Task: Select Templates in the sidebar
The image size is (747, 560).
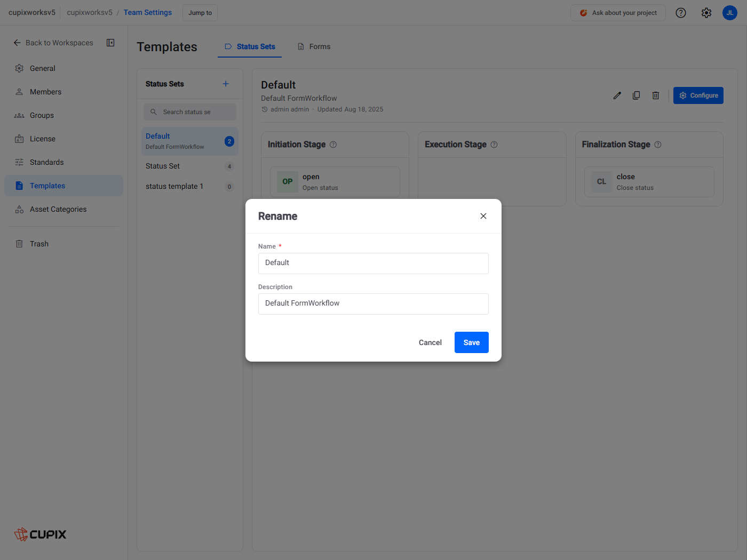Action: (64, 186)
